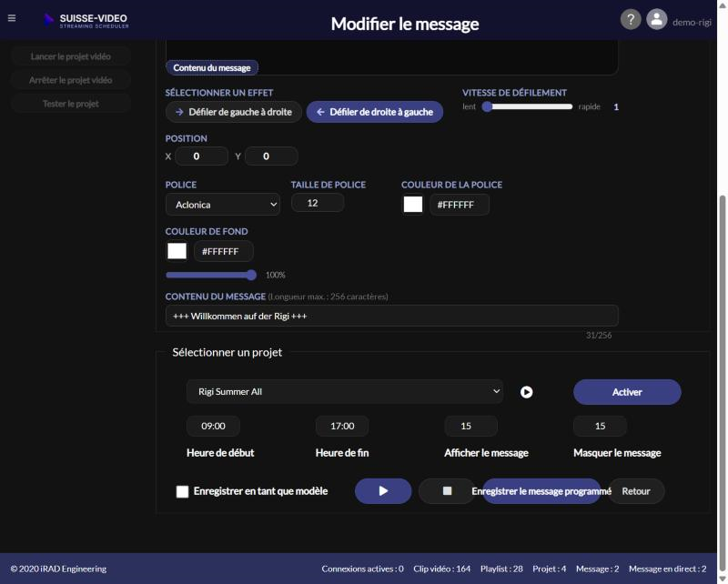Click the page vertical scrollbar
The height and width of the screenshot is (584, 728).
pyautogui.click(x=723, y=383)
